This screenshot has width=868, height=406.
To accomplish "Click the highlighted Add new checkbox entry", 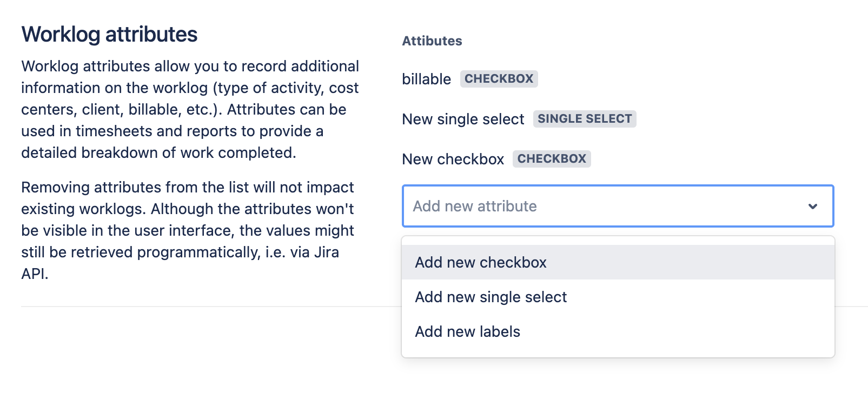I will (x=480, y=262).
